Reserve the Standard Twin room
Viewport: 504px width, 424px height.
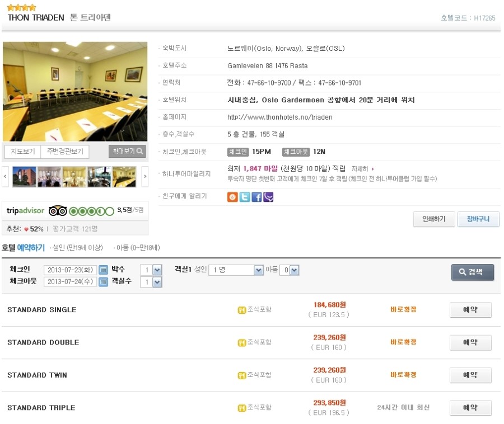(x=470, y=375)
